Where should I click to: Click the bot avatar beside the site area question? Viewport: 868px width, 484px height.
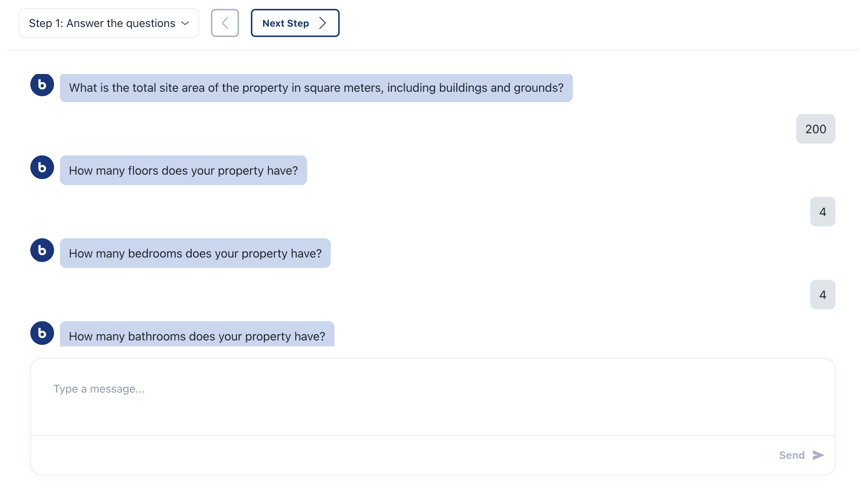pos(42,85)
